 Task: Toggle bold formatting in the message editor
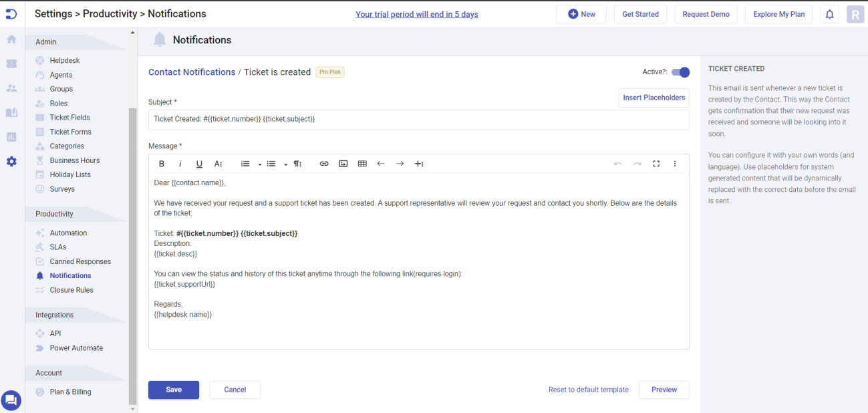pyautogui.click(x=161, y=163)
